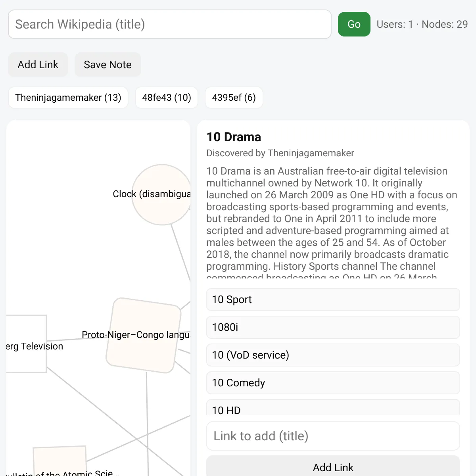Open the 10 (VoD service) link
Screen dimensions: 476x476
pos(333,355)
